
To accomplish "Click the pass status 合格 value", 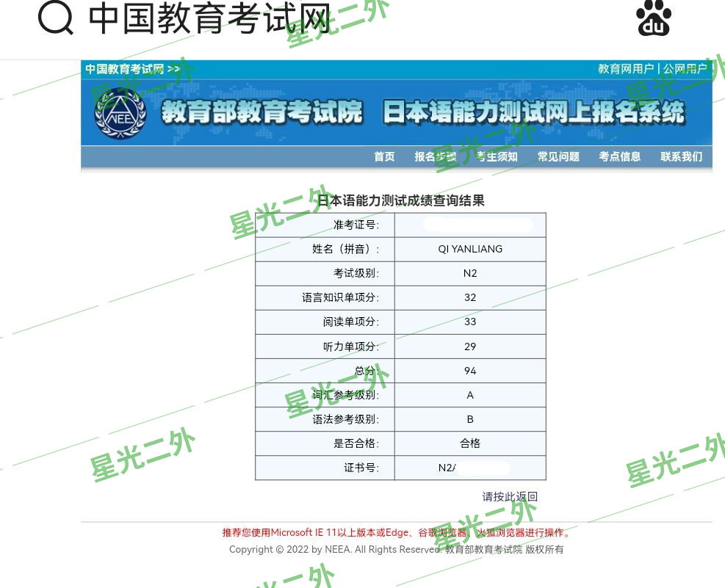I will (x=470, y=443).
